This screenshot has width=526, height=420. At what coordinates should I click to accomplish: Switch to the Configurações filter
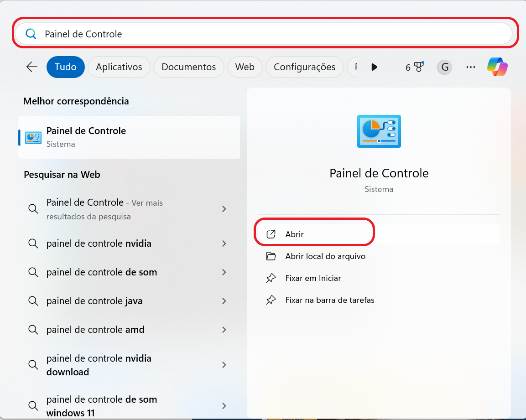coord(304,67)
